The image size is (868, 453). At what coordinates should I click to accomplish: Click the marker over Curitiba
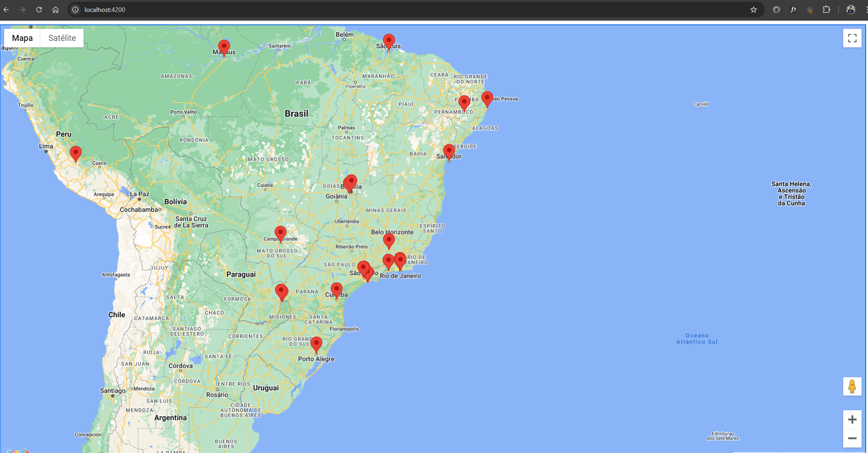(337, 291)
